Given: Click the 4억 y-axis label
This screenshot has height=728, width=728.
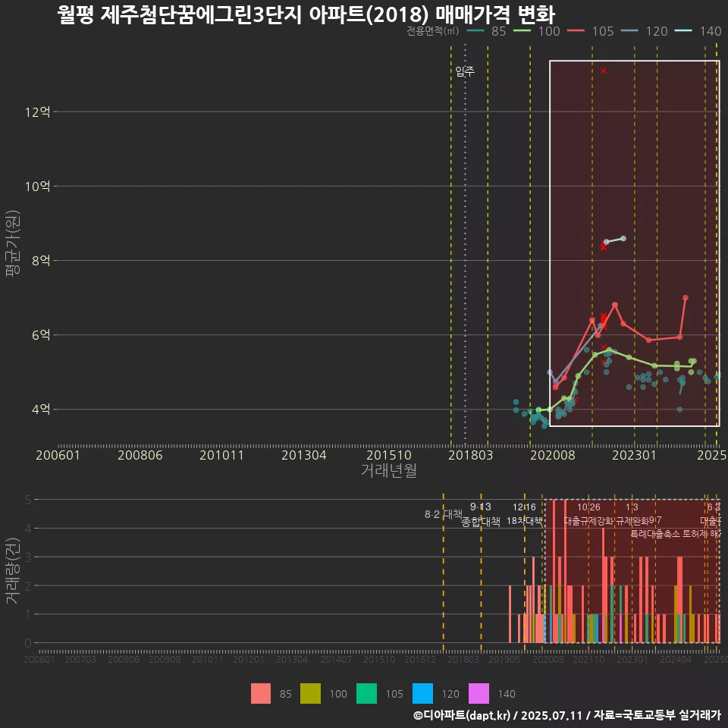Looking at the screenshot, I should tap(41, 409).
